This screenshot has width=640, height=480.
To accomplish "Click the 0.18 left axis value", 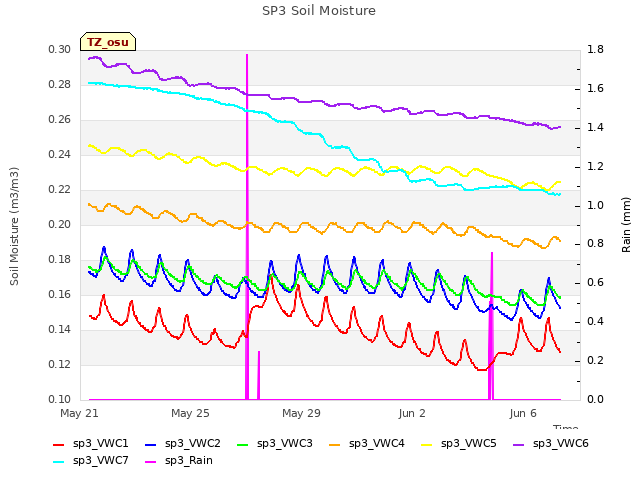I will click(x=60, y=260).
